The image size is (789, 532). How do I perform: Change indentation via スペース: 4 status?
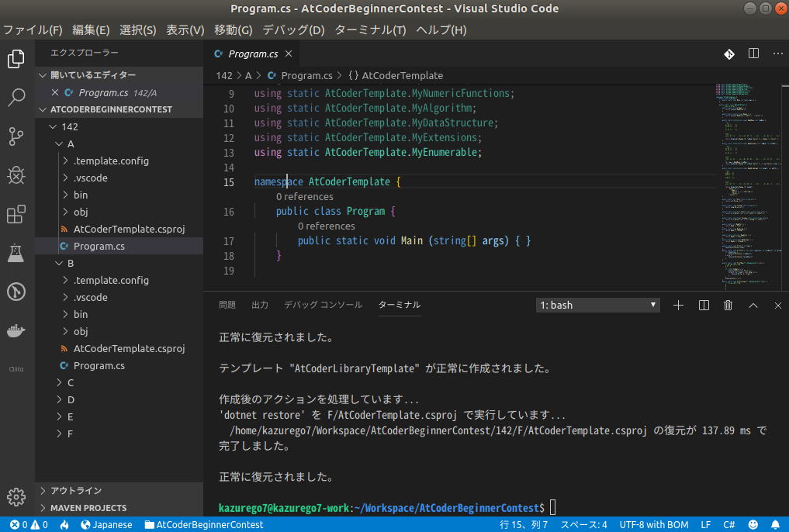click(583, 524)
